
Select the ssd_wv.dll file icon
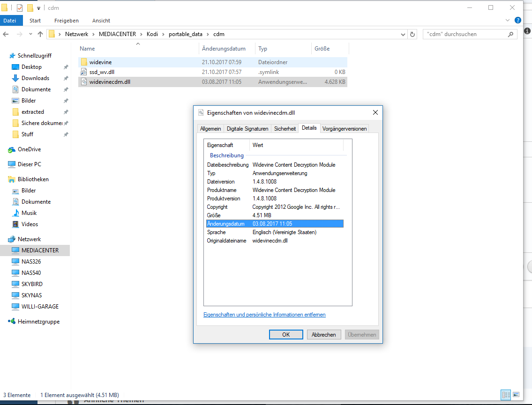pos(84,72)
